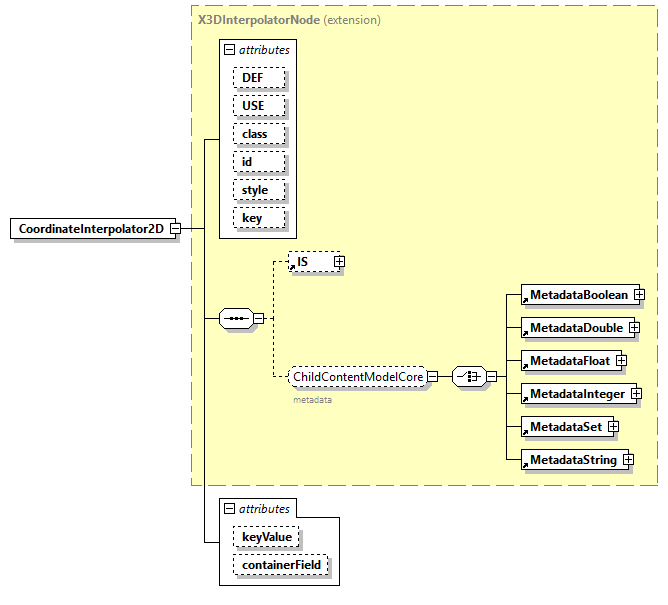Select the style attribute box
The image size is (668, 605).
(260, 190)
